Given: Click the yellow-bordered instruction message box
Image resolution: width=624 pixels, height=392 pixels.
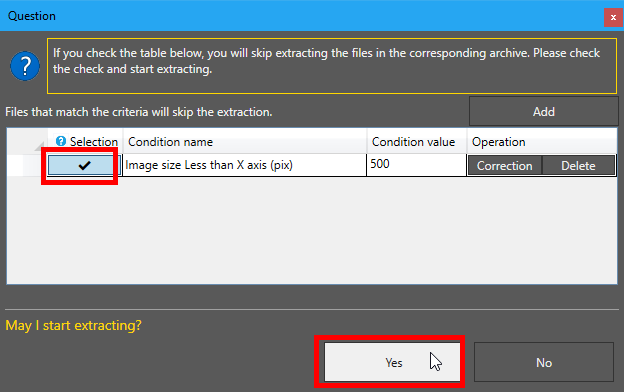Looking at the screenshot, I should [332, 66].
